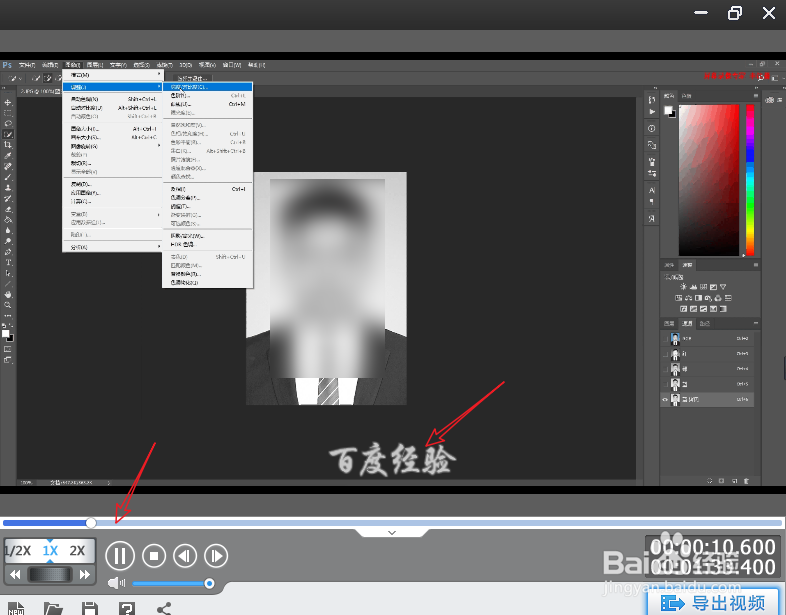Click the fast-forward double-arrow beside jog wheel
Image resolution: width=786 pixels, height=615 pixels.
click(x=85, y=574)
